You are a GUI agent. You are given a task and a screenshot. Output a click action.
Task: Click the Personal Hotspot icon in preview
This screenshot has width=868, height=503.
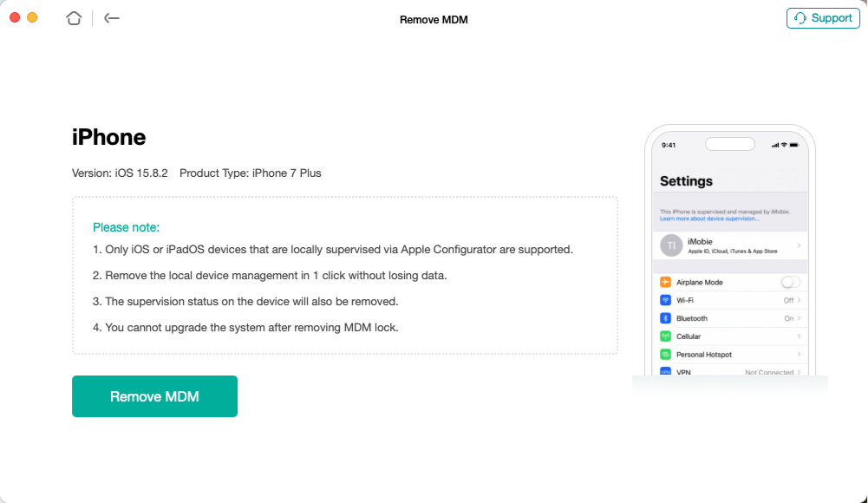pyautogui.click(x=665, y=355)
